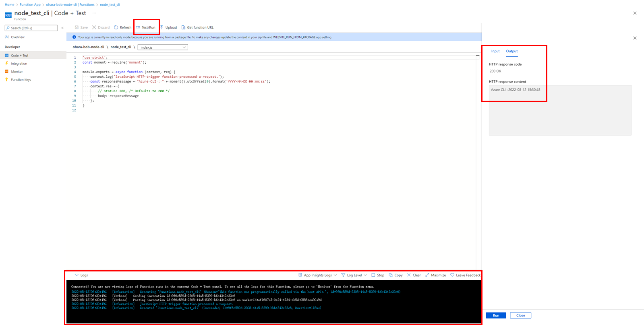644x325 pixels.
Task: Refresh the function code
Action: [x=122, y=27]
